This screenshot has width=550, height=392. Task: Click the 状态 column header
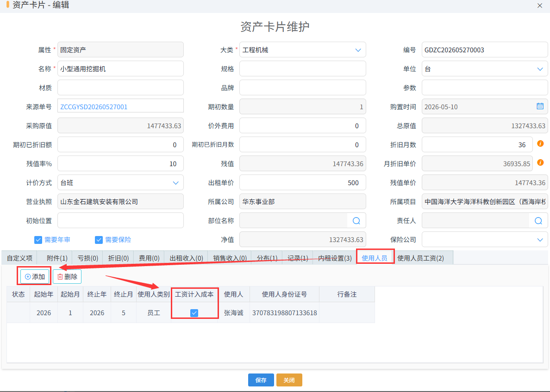coord(18,294)
